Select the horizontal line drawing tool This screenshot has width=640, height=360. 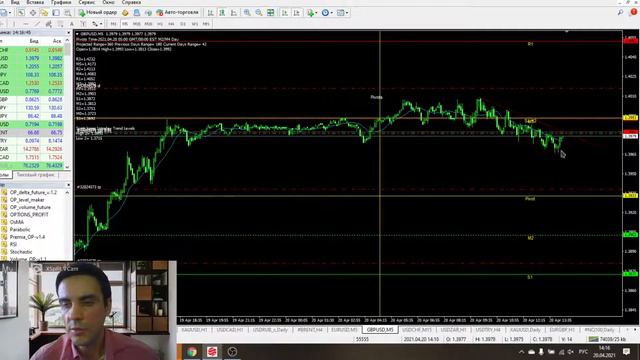(25, 24)
